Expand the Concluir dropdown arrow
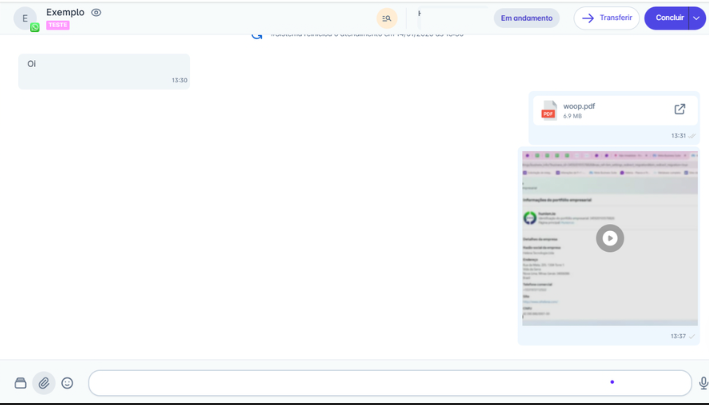 (x=697, y=18)
